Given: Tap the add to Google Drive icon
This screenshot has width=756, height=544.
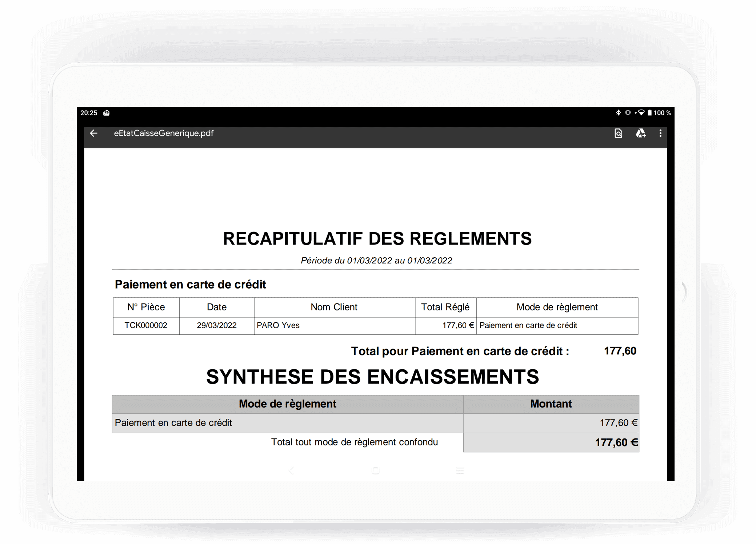Looking at the screenshot, I should point(640,134).
